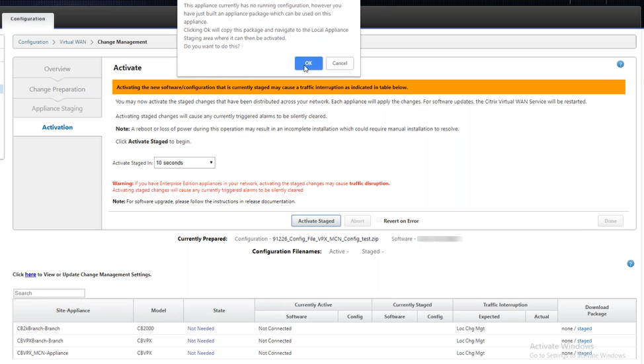
Task: Expand the Activate Staged In dropdown
Action: coord(184,163)
